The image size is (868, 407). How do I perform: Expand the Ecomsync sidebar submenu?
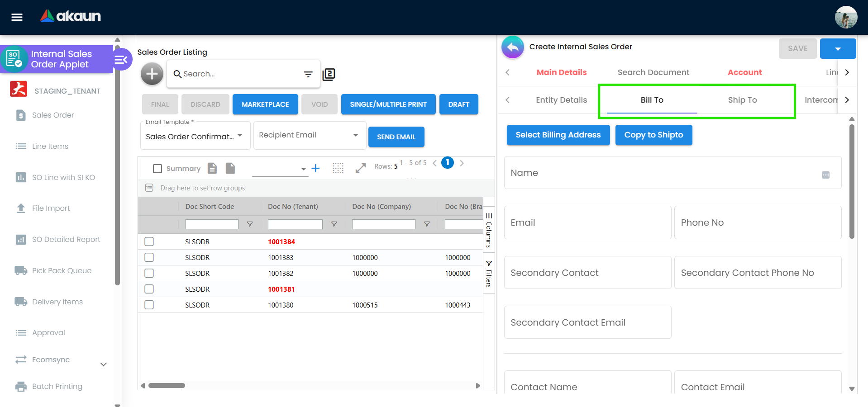click(103, 364)
